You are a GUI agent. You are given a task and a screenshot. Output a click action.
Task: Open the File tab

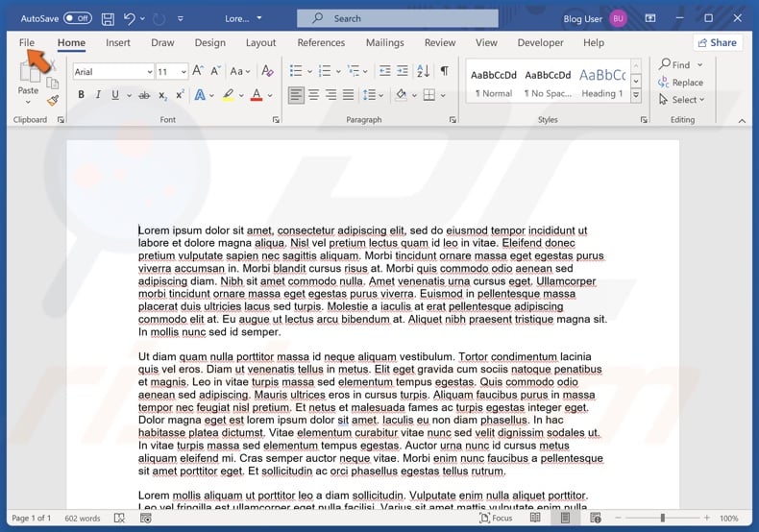[x=27, y=42]
